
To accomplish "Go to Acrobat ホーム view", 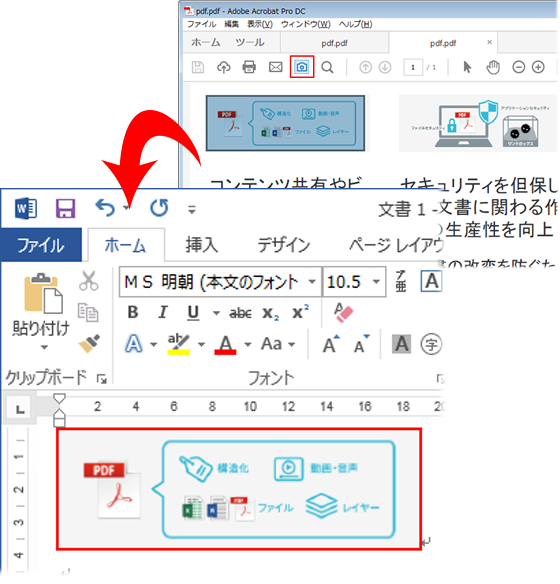I will 206,42.
